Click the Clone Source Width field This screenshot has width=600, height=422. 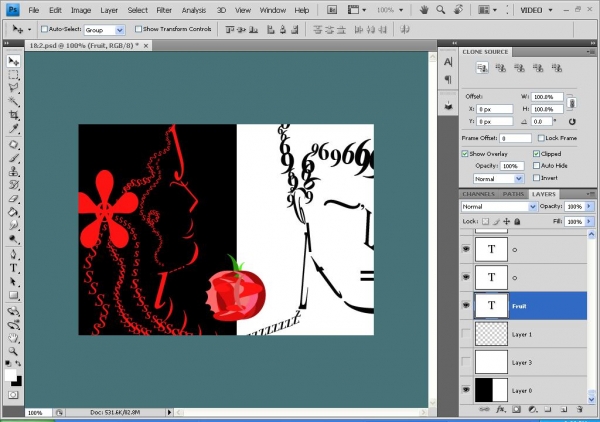pyautogui.click(x=547, y=97)
